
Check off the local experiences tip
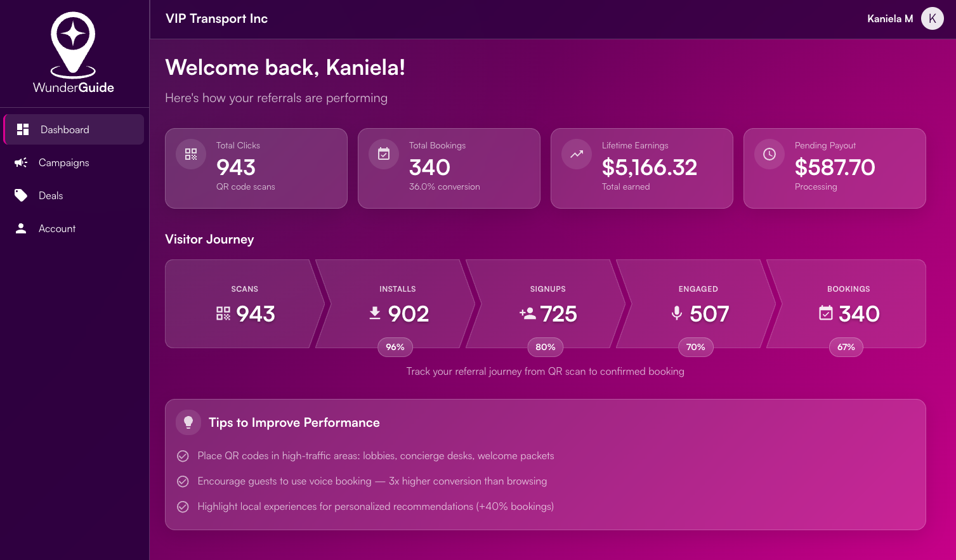point(183,507)
